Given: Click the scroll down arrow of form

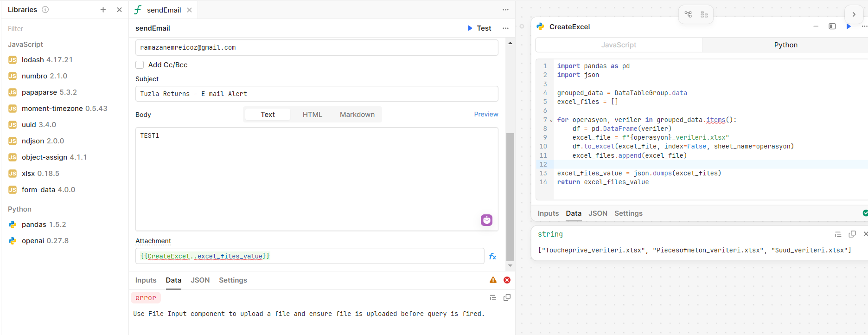Looking at the screenshot, I should point(510,266).
